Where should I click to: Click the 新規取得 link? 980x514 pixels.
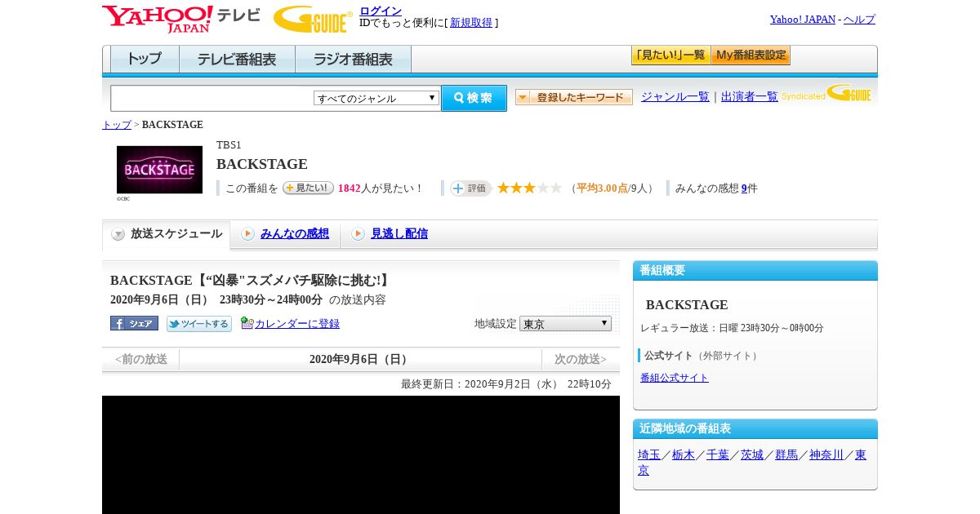[x=471, y=23]
